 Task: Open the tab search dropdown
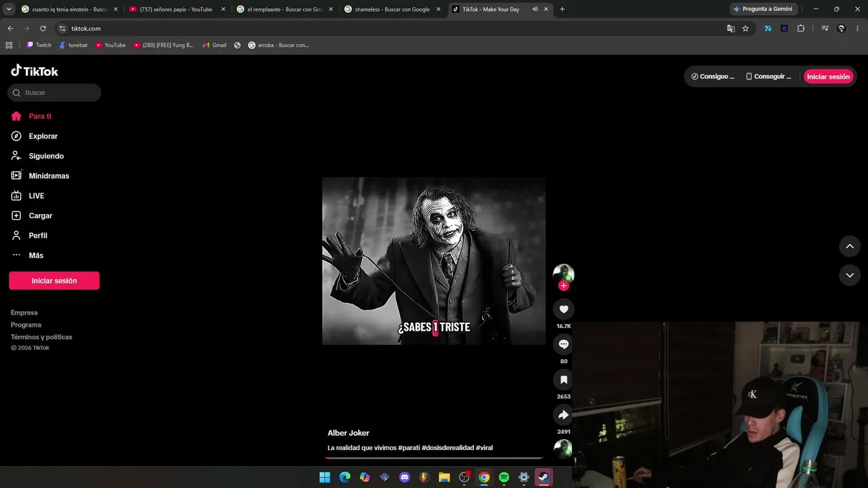tap(9, 9)
